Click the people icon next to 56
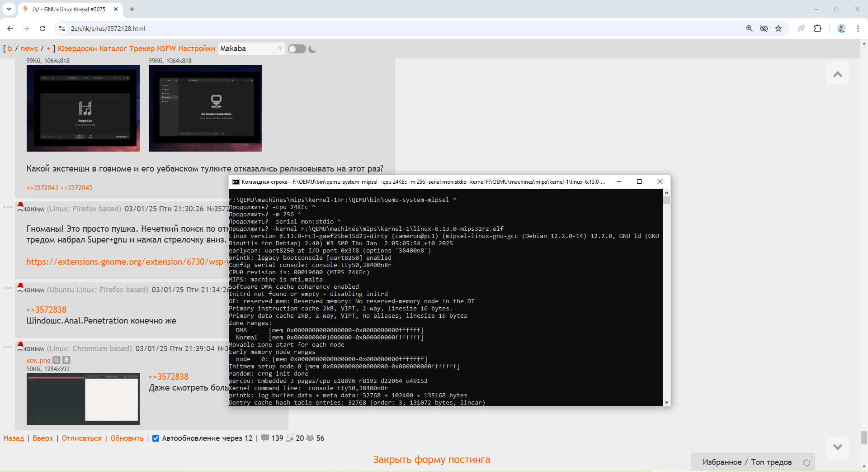Image resolution: width=868 pixels, height=472 pixels. click(310, 438)
